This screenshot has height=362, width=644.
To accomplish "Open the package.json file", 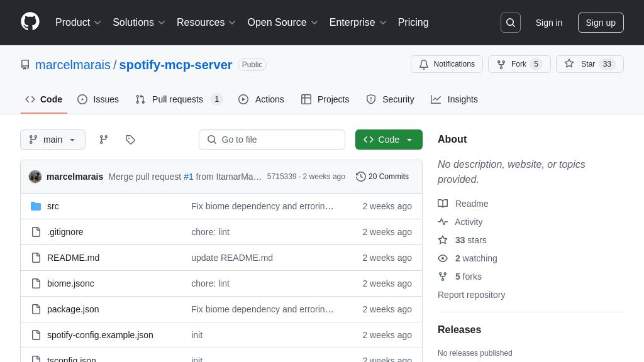I will click(73, 309).
